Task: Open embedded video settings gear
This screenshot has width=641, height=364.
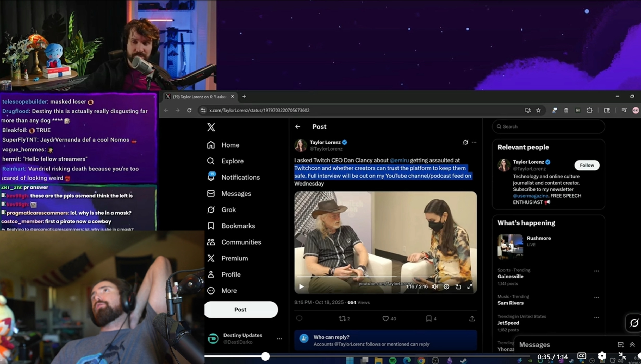Action: tap(446, 286)
